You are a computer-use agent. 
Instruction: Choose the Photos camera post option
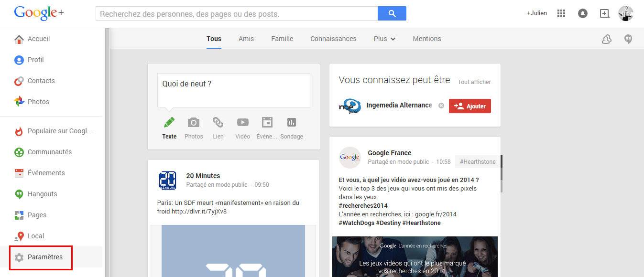[x=194, y=128]
